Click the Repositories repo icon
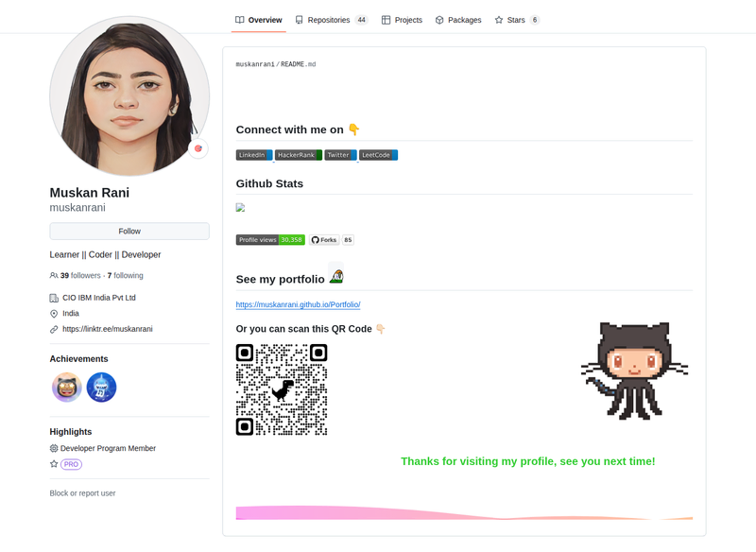The image size is (756, 552). (300, 20)
